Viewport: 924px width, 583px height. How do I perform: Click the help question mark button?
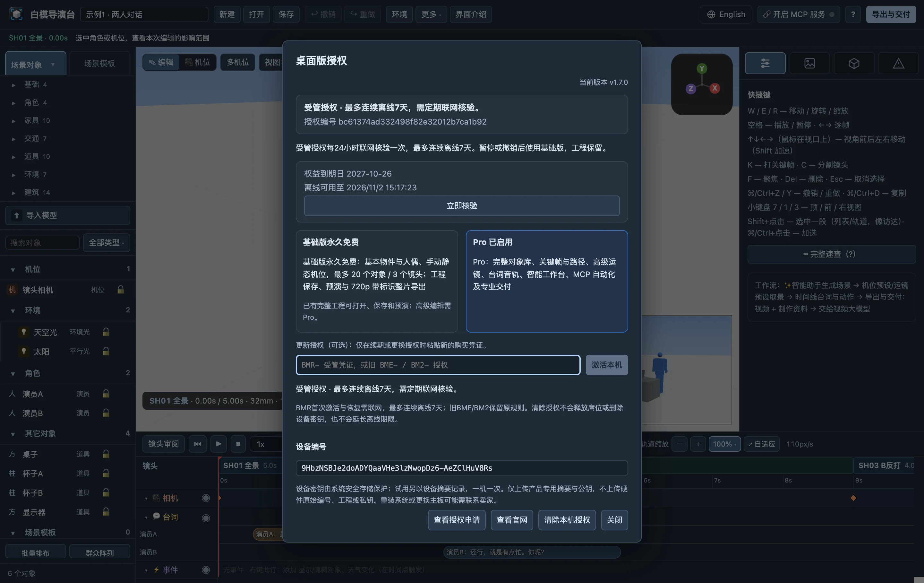pyautogui.click(x=853, y=14)
